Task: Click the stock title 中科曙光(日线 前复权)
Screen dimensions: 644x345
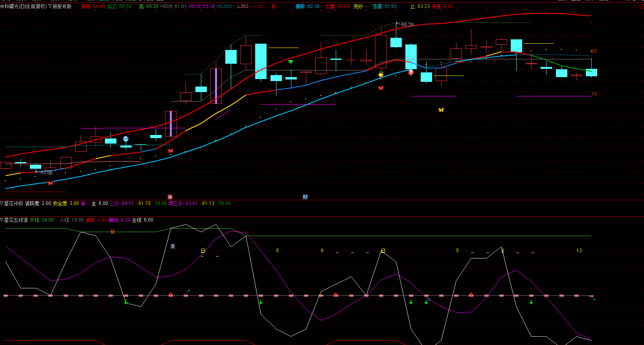Action: click(23, 6)
